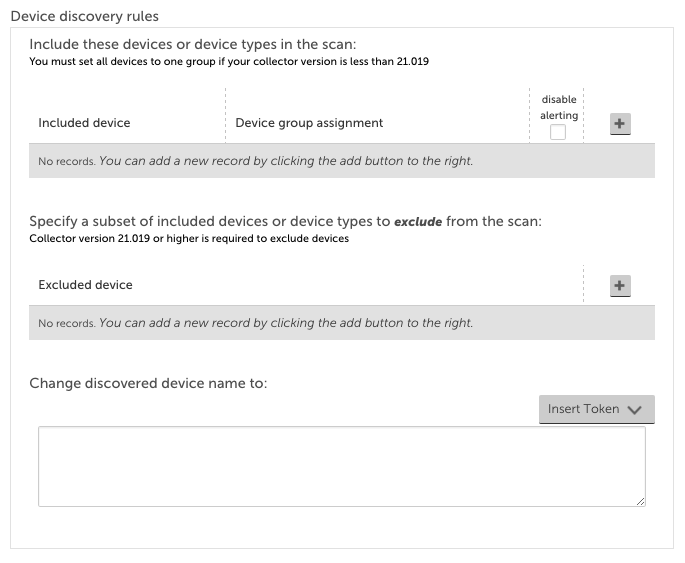Click the empty No records row under Included device
This screenshot has height=563, width=685.
pyautogui.click(x=342, y=161)
